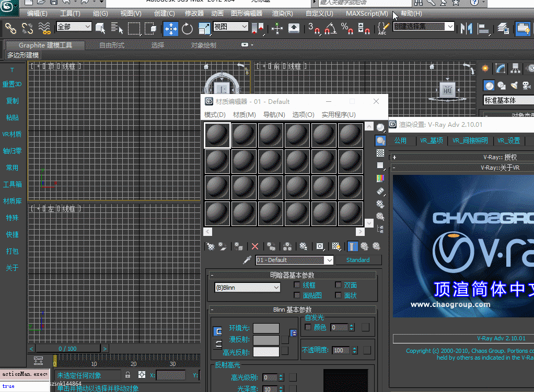
Task: Click the Lights category icon
Action: (514, 86)
